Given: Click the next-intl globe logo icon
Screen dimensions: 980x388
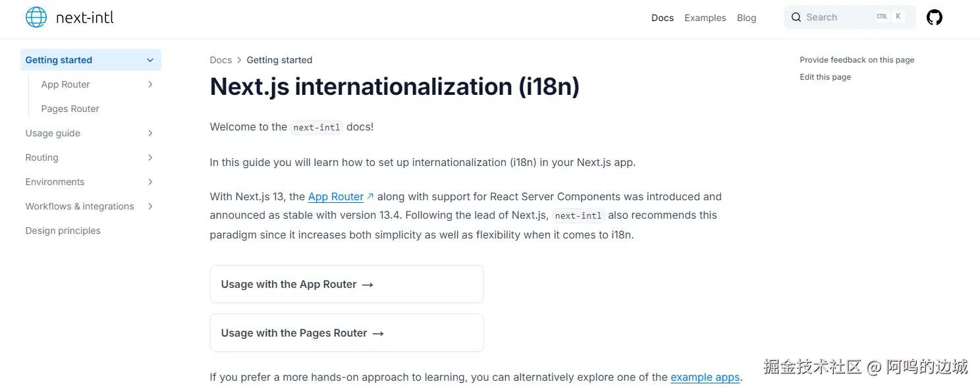Looking at the screenshot, I should pyautogui.click(x=36, y=17).
